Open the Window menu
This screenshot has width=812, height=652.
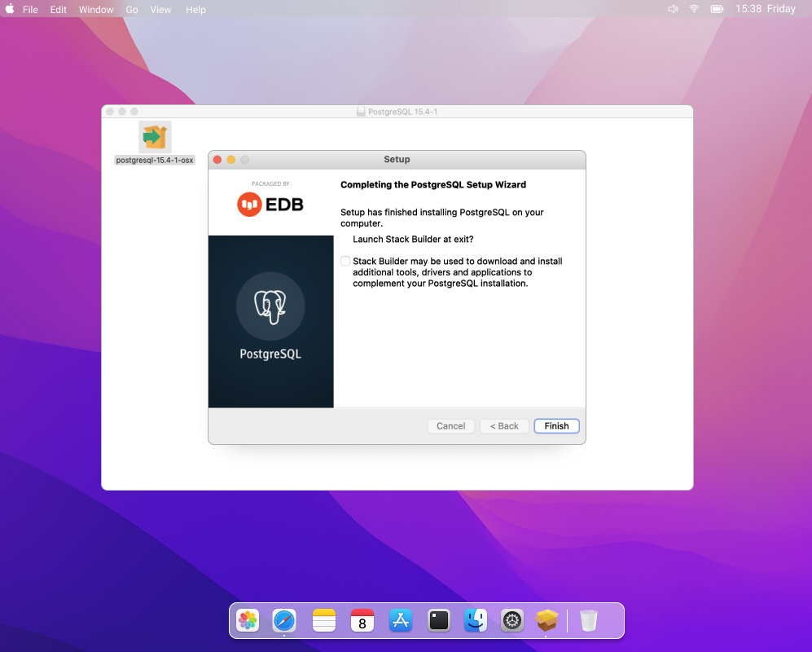(x=96, y=9)
